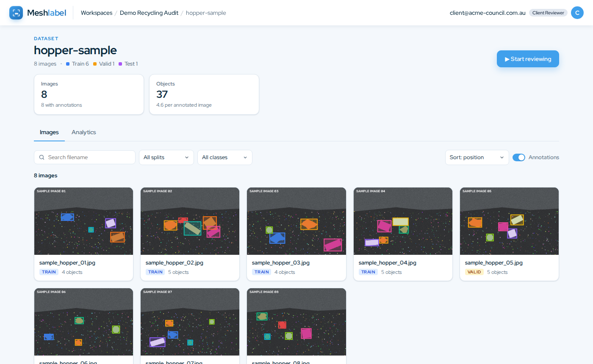Click the blue Train 6 split legend

pos(78,64)
